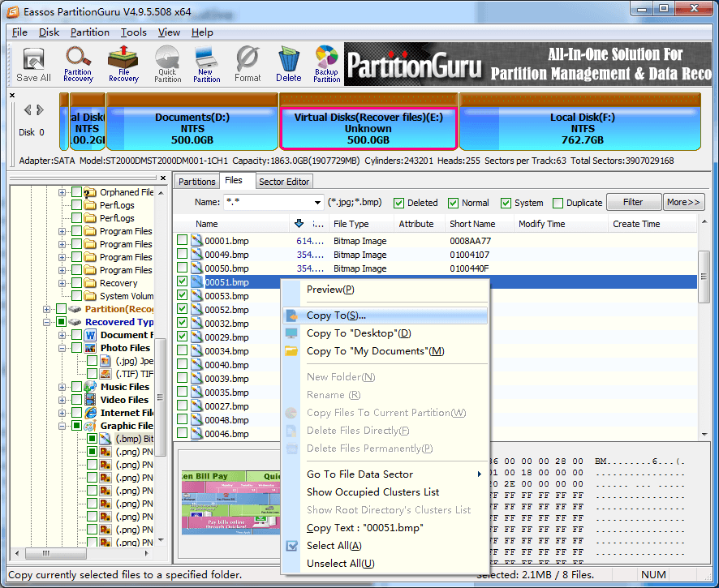Click the Quick Partition icon
Image resolution: width=719 pixels, height=588 pixels.
pos(167,65)
